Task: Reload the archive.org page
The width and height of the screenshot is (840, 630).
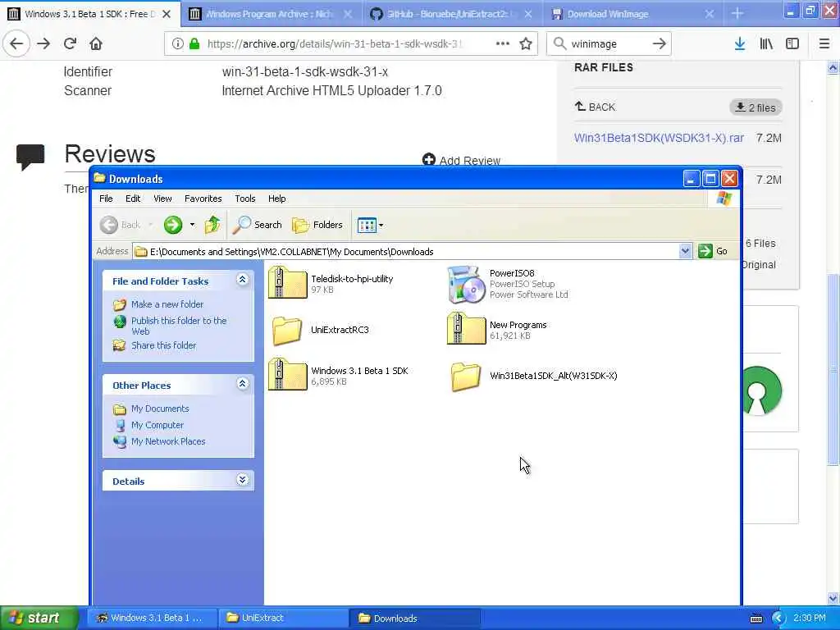Action: pos(70,43)
